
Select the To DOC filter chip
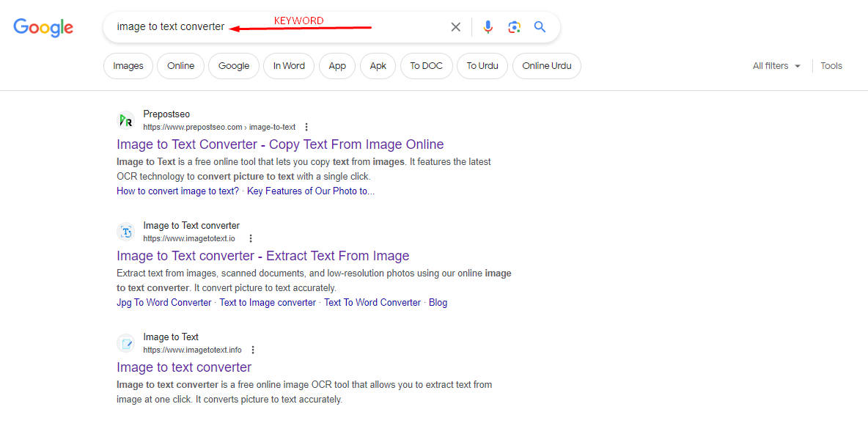426,66
